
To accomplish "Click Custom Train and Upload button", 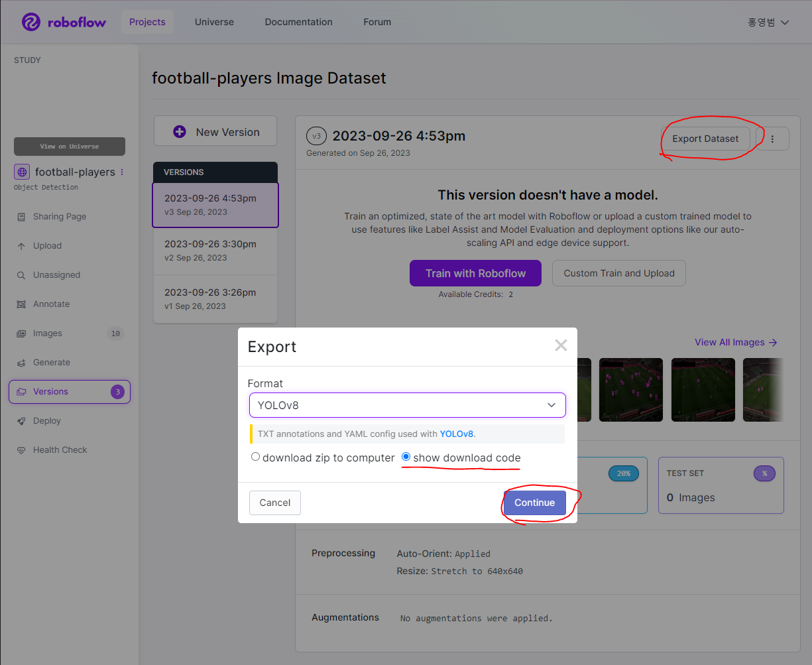I will (x=619, y=273).
